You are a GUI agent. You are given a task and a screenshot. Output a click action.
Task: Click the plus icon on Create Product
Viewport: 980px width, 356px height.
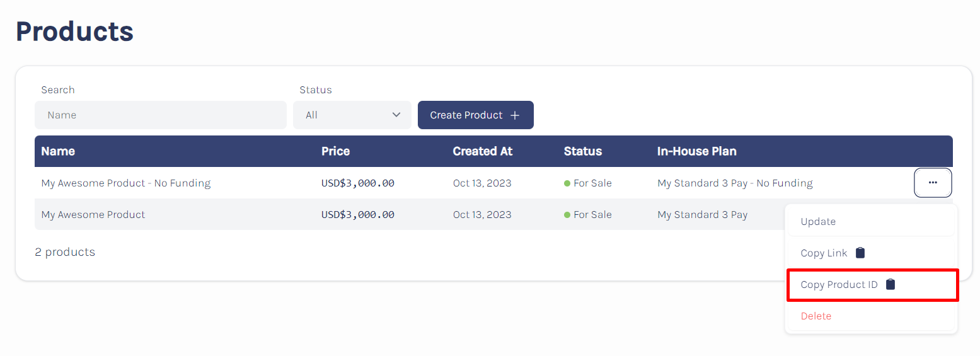515,115
